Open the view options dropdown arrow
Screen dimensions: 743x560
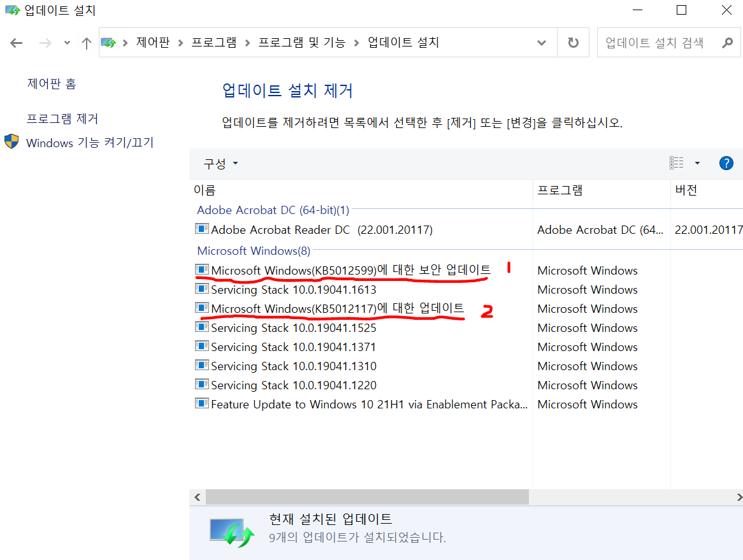click(x=697, y=163)
